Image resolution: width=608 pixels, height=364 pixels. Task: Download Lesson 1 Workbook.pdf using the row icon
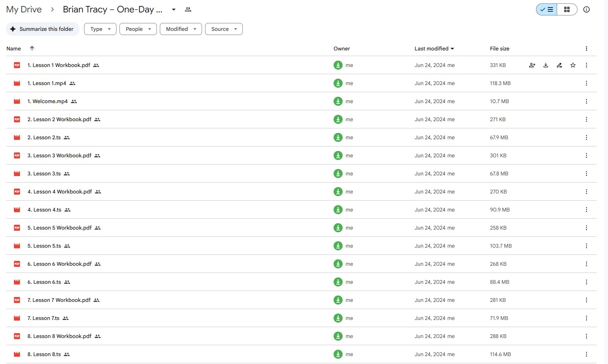[545, 65]
